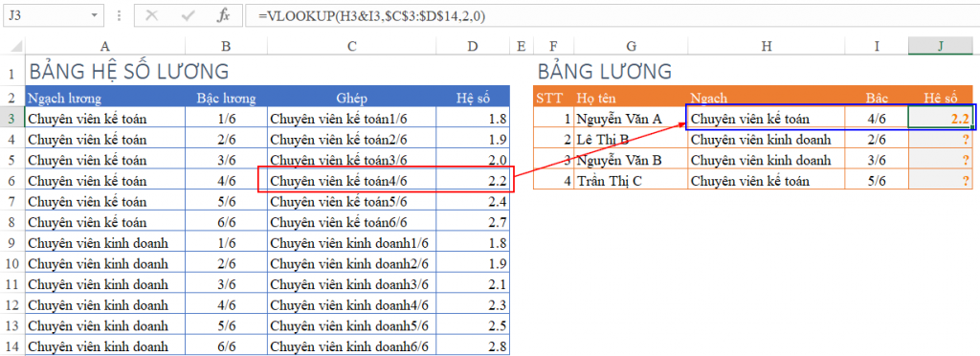The width and height of the screenshot is (980, 356).
Task: Select the Bậc header in column I
Action: (x=877, y=98)
